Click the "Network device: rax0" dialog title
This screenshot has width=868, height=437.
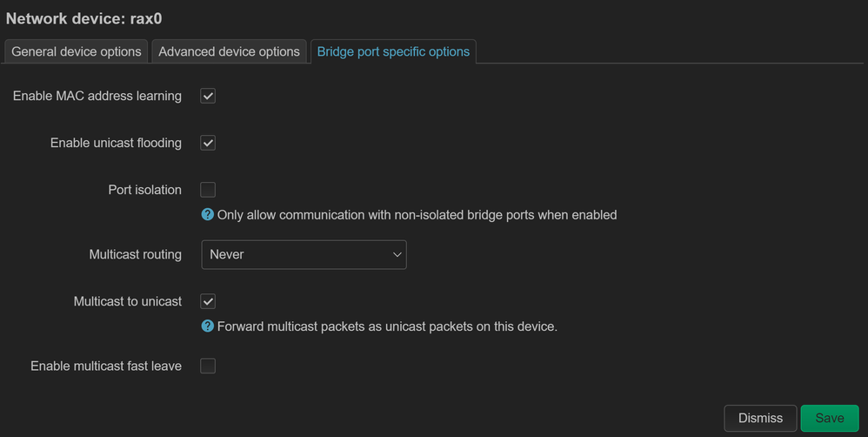pos(85,17)
